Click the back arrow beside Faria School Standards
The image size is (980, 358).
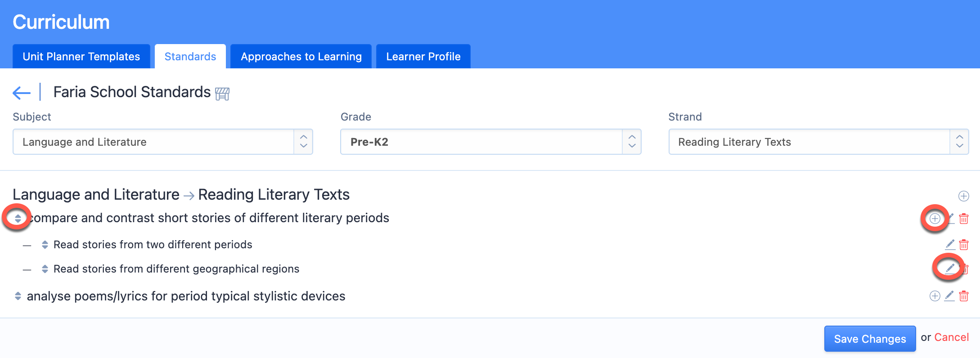tap(22, 93)
